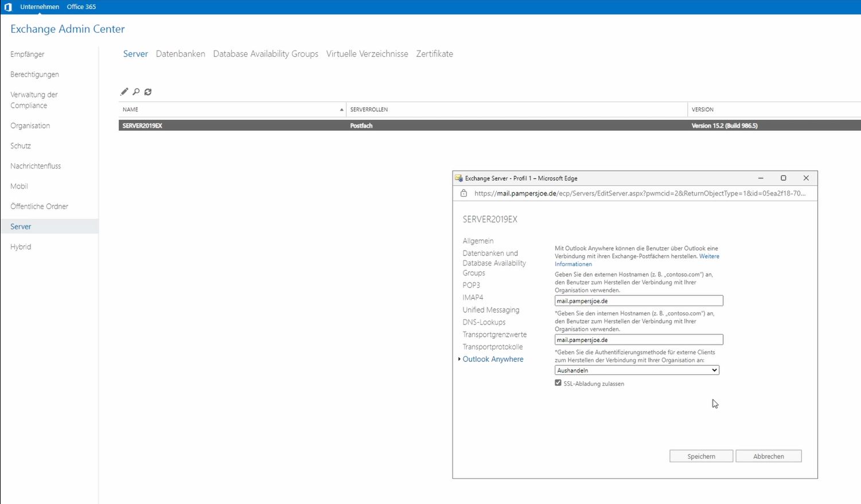This screenshot has height=504, width=861.
Task: Select Unternehmen in the top bar
Action: click(x=40, y=7)
